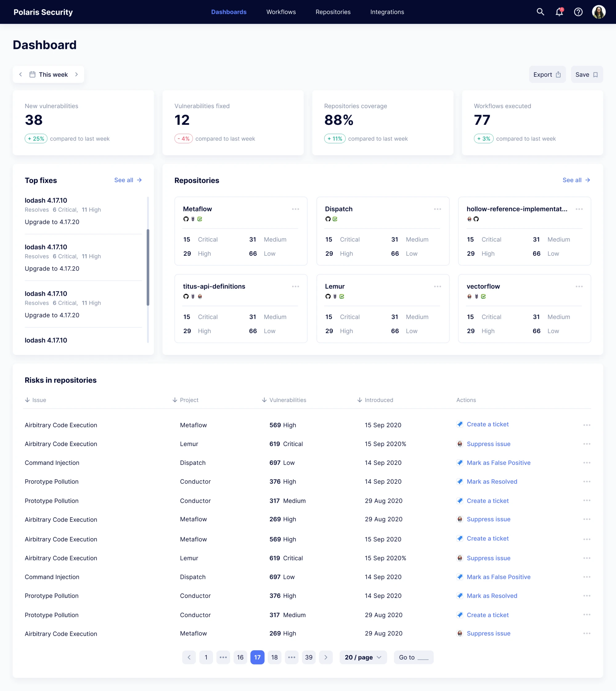Open notifications bell
This screenshot has width=616, height=691.
point(559,12)
